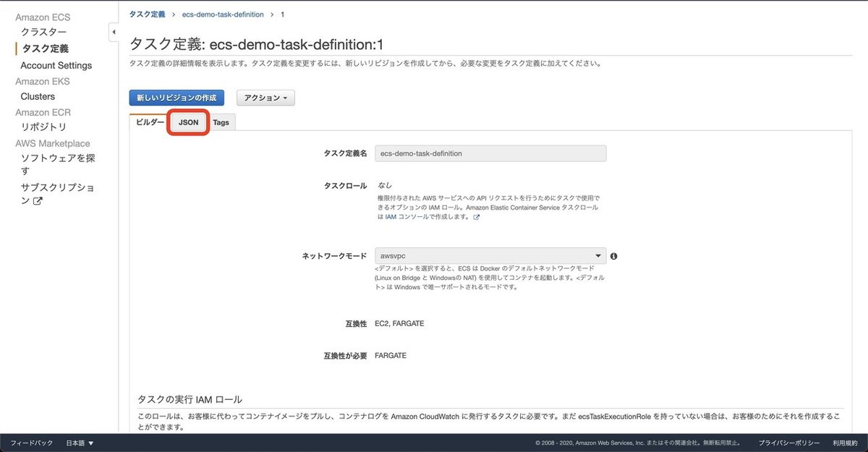
Task: Click ecs-demo-task-definition breadcrumb link
Action: [223, 14]
